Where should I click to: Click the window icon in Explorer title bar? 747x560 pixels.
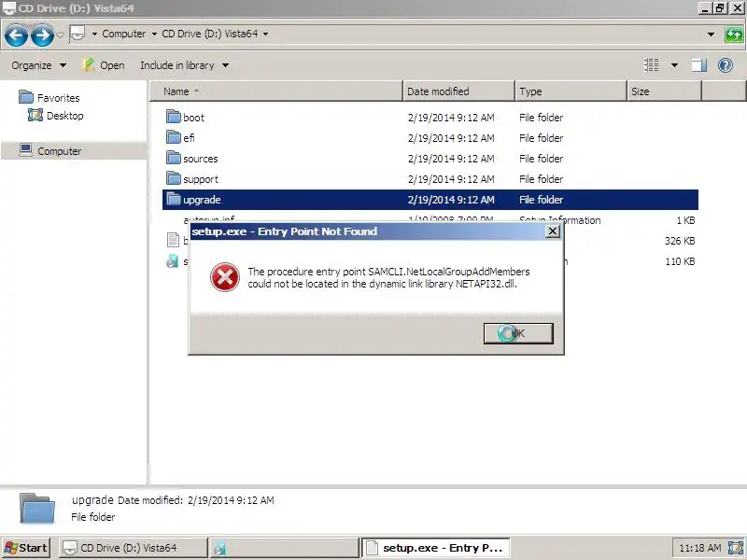pyautogui.click(x=8, y=8)
